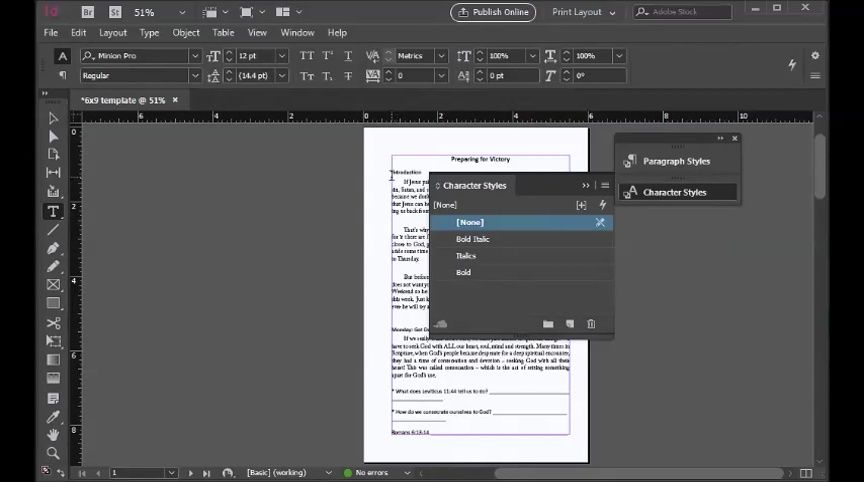The image size is (864, 482).
Task: Toggle Superscript formatting
Action: click(327, 56)
